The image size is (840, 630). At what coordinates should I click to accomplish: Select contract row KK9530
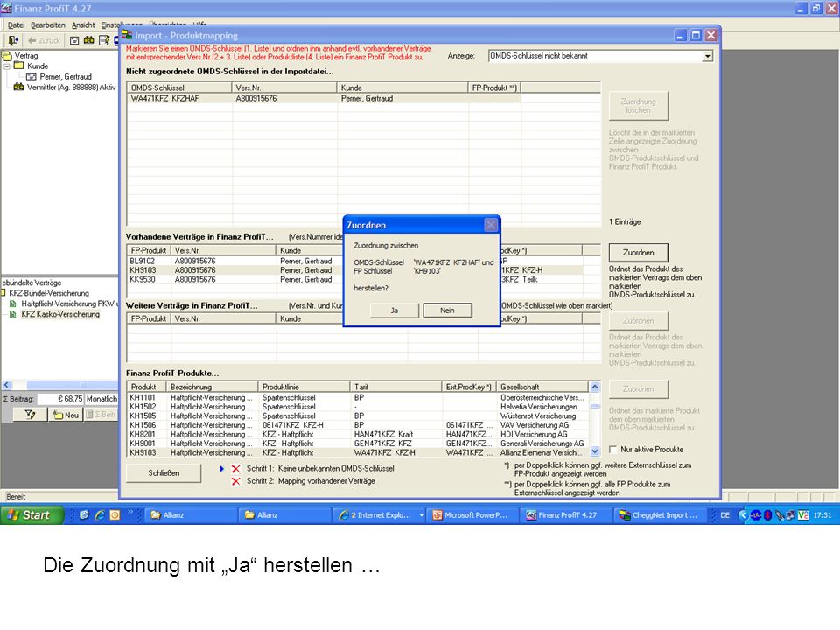tap(234, 279)
